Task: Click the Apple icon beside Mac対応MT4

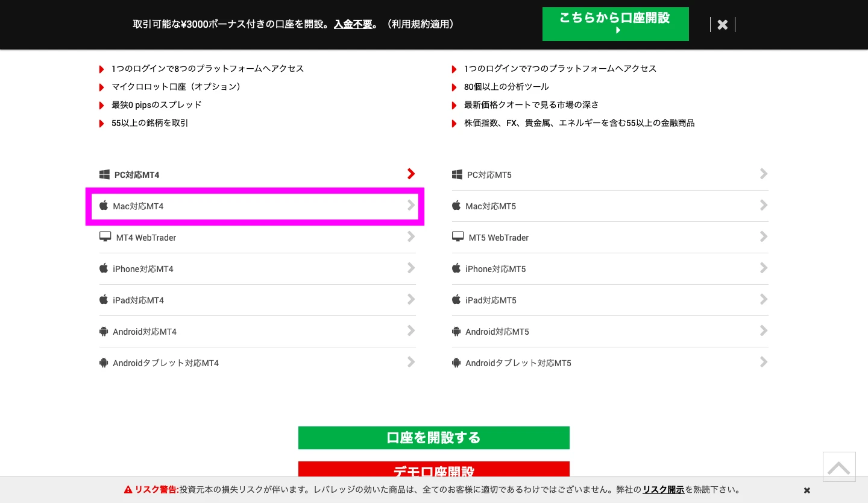Action: click(104, 206)
